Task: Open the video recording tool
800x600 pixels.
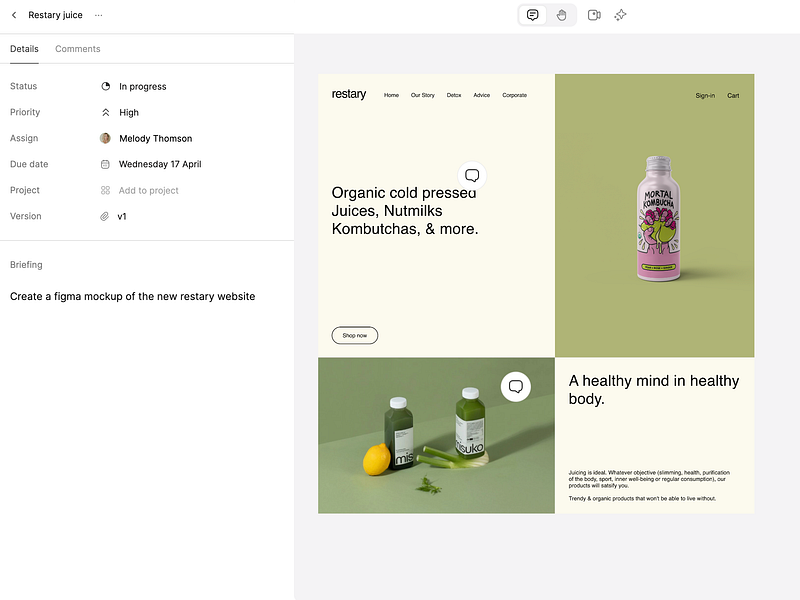Action: point(594,15)
